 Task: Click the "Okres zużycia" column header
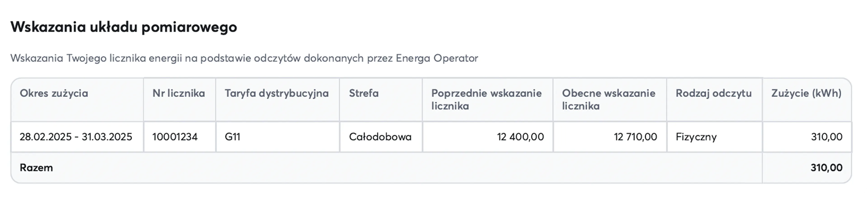point(54,93)
